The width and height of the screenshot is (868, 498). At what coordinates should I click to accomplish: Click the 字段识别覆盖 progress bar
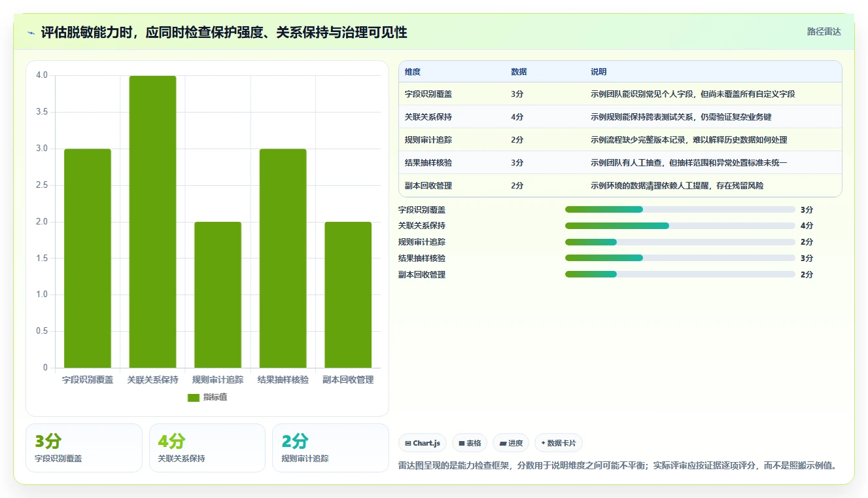(x=680, y=209)
